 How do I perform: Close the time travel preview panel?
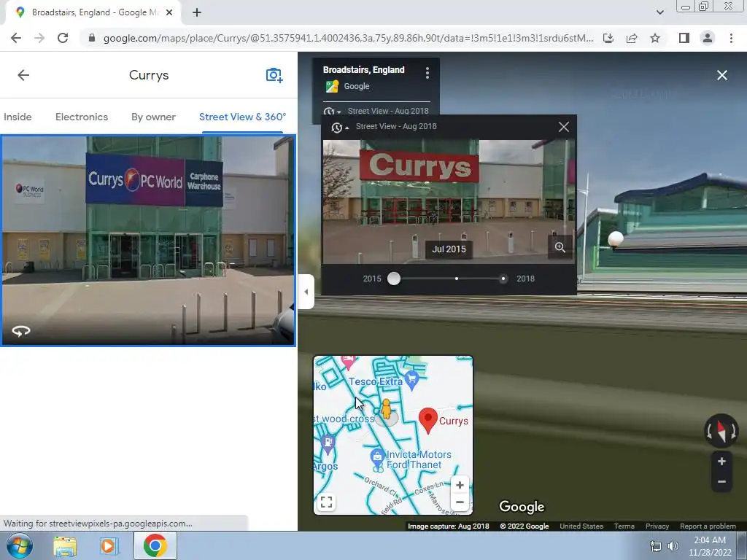tap(564, 127)
